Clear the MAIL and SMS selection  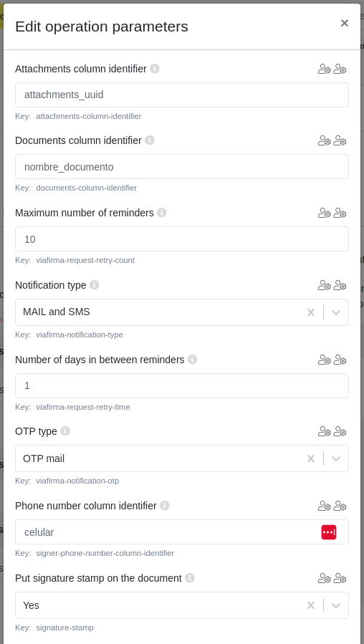coord(311,312)
